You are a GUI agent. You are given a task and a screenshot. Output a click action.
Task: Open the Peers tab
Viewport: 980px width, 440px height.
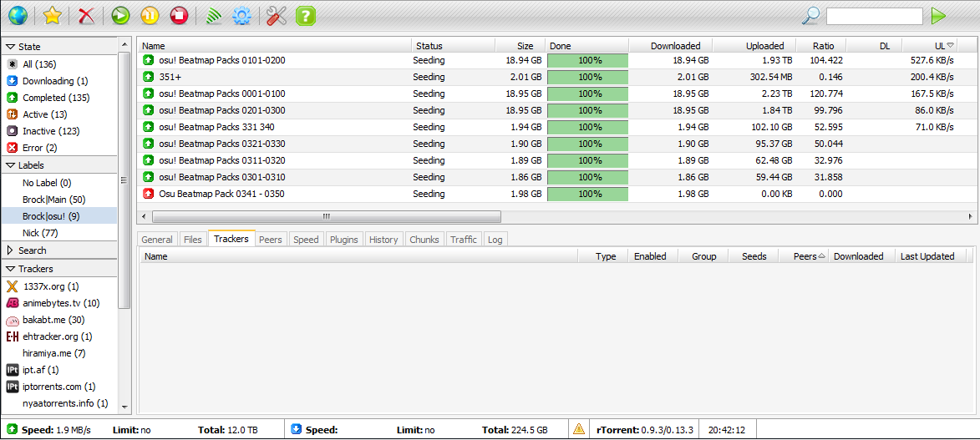tap(271, 240)
